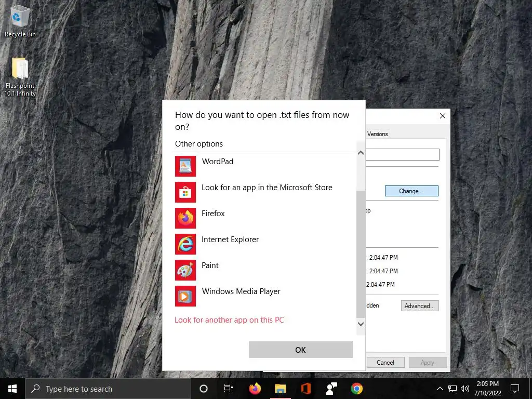The image size is (532, 399).
Task: Show hidden system tray icons
Action: (x=440, y=389)
